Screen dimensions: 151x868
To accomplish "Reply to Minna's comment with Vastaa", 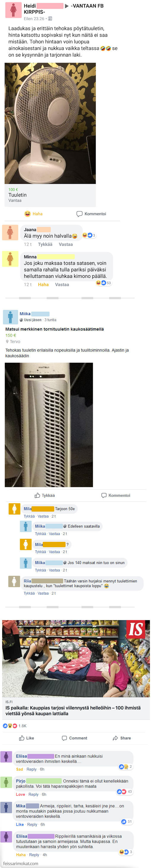I will tap(62, 284).
